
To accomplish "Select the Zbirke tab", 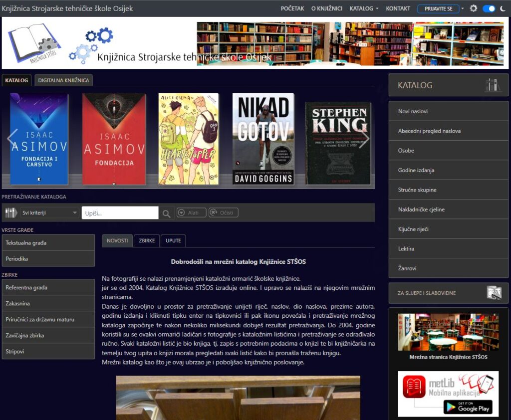I will coord(147,240).
